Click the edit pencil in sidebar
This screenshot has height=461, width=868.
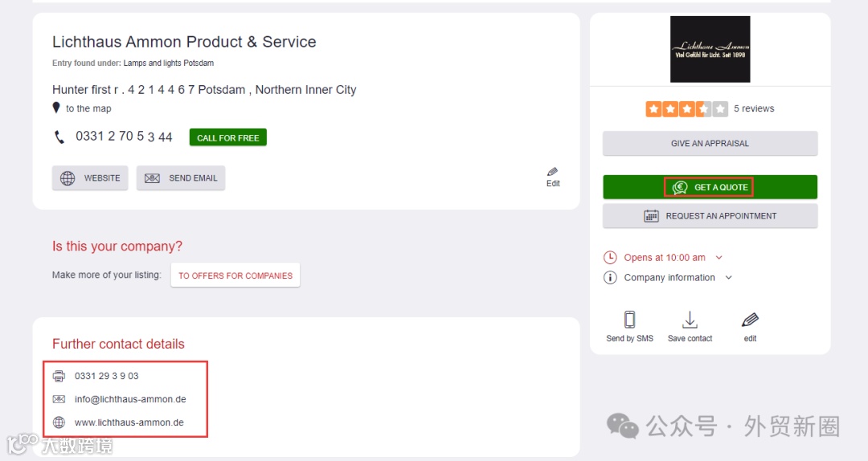click(x=750, y=320)
